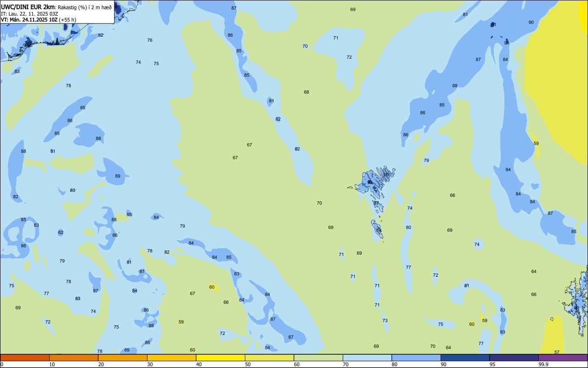588x368 pixels.
Task: Click the 'IT: Lau. 22. 11. 2025 03Z' line
Action: 29,13
